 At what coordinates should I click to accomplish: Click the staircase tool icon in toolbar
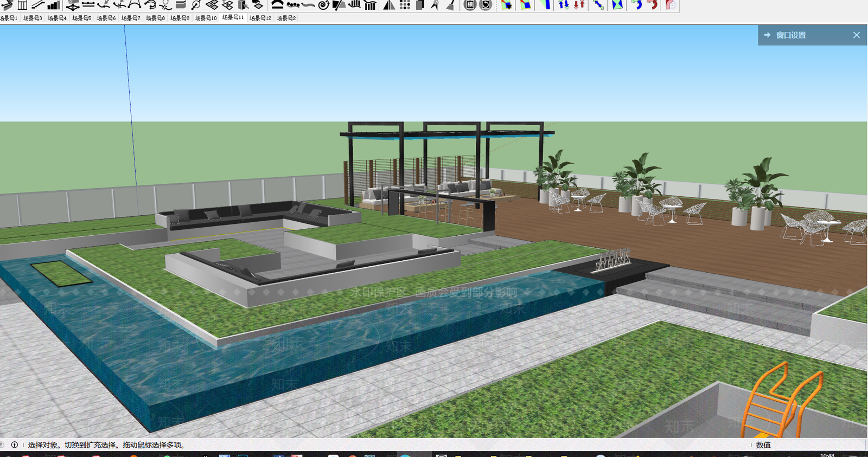(37, 5)
